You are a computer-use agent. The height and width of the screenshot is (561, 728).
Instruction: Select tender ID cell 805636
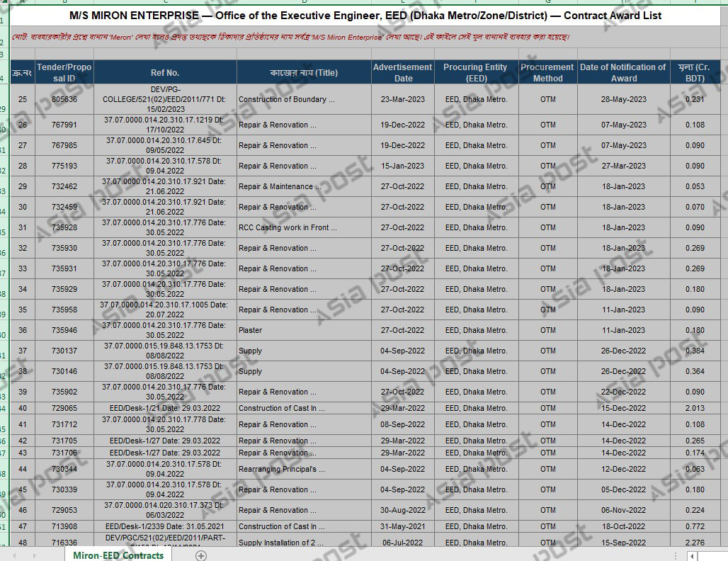click(64, 99)
